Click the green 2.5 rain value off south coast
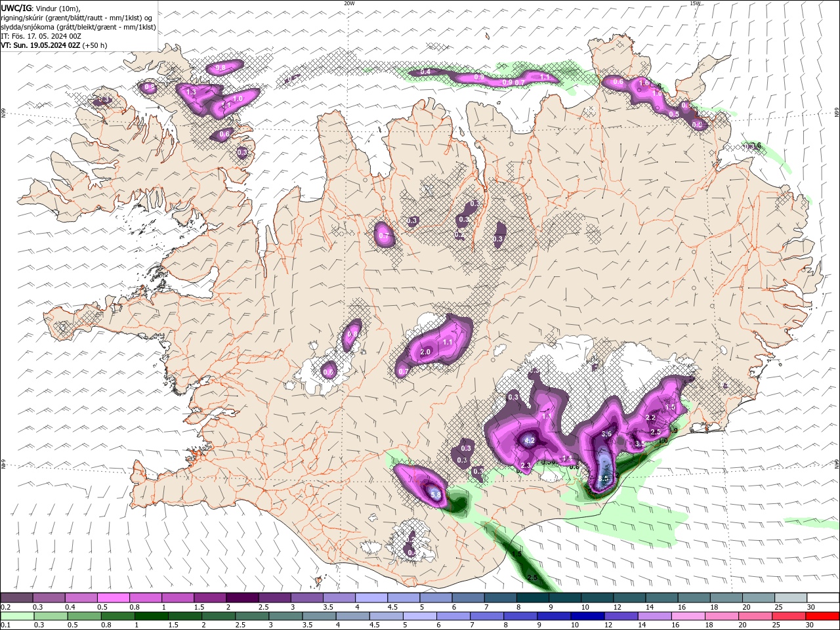Viewport: 840px width, 630px height. [x=532, y=577]
